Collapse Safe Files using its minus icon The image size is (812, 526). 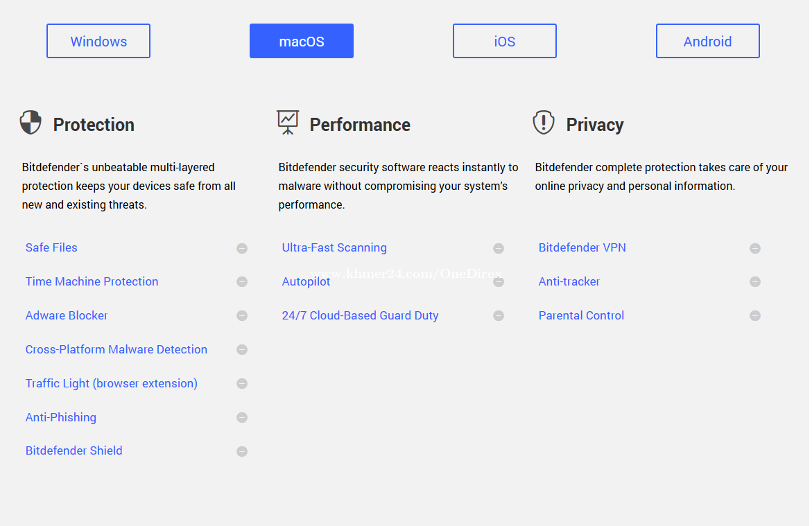click(x=242, y=248)
